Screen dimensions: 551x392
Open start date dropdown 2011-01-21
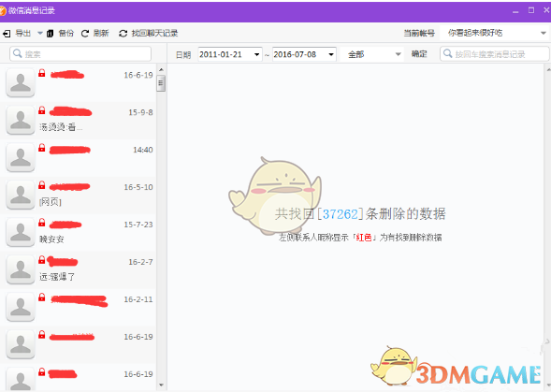(x=257, y=54)
